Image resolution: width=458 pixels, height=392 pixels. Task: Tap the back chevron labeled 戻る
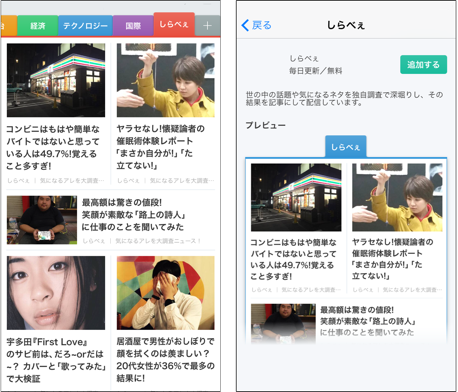[x=256, y=25]
